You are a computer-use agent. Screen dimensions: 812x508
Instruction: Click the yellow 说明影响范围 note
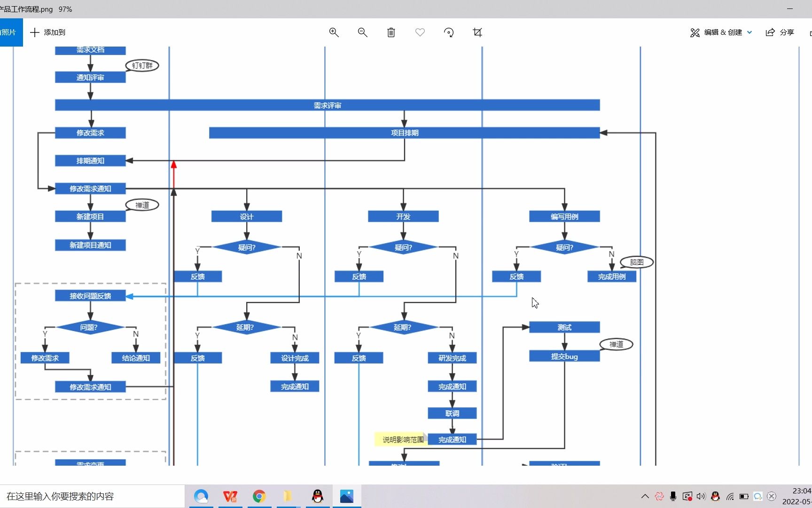(401, 439)
